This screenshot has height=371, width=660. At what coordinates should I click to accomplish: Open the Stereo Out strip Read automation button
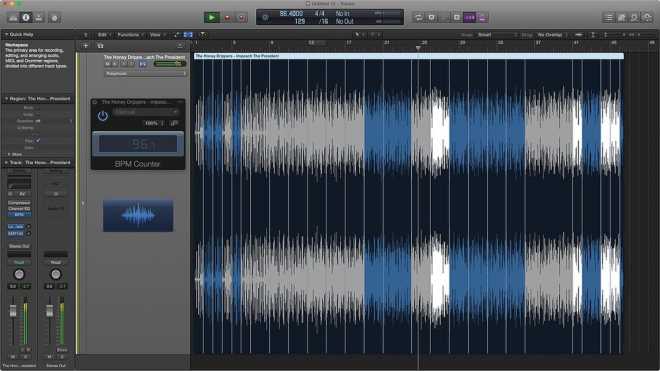(56, 262)
